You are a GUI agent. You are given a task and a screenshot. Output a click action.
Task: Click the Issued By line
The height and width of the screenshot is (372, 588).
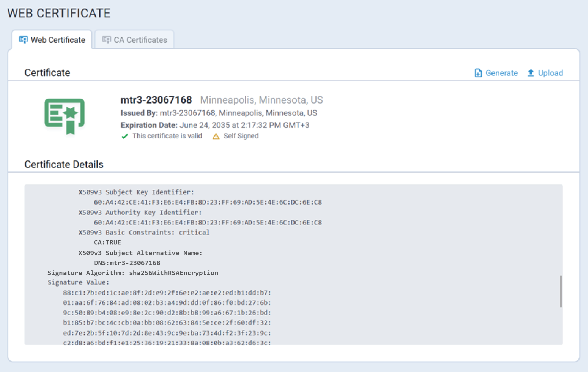(x=219, y=113)
